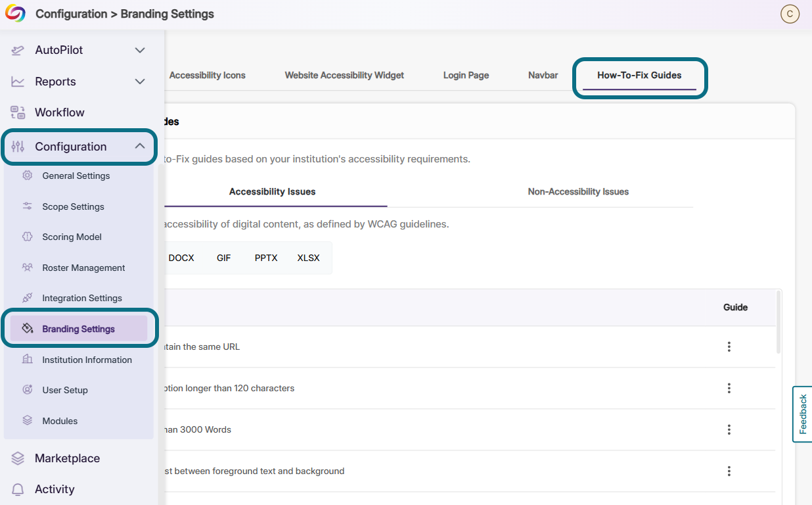Click the app logo in the top bar
This screenshot has width=812, height=505.
click(14, 13)
